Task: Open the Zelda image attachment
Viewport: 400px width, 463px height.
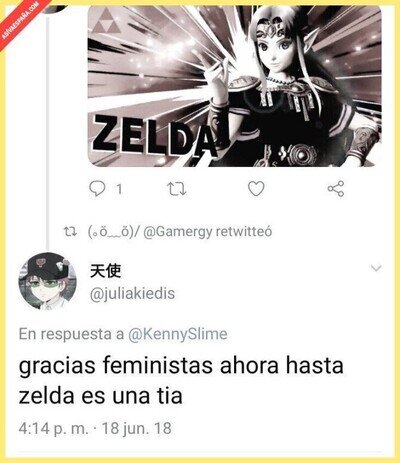Action: tap(234, 86)
